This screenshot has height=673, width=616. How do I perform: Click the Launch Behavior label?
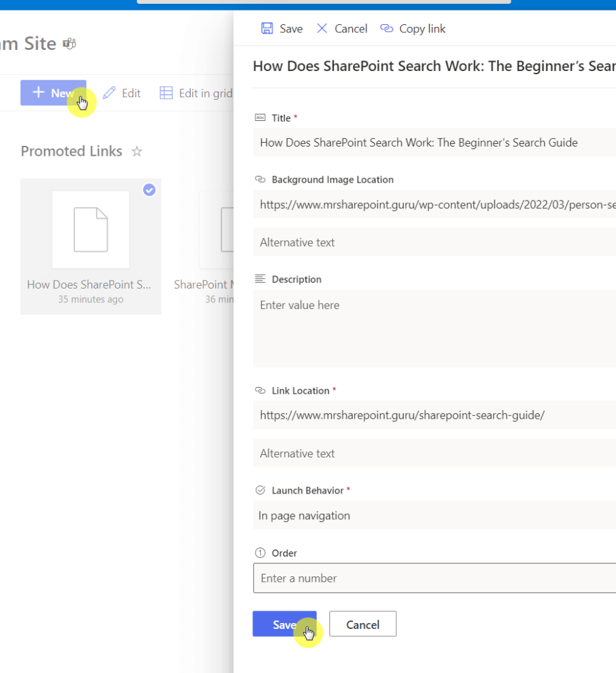coord(308,490)
